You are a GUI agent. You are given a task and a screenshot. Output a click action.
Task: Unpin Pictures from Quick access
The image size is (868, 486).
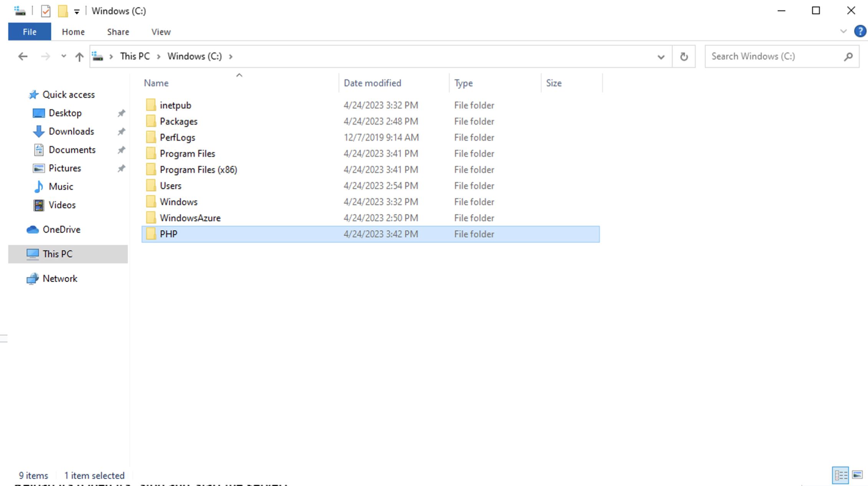click(121, 168)
